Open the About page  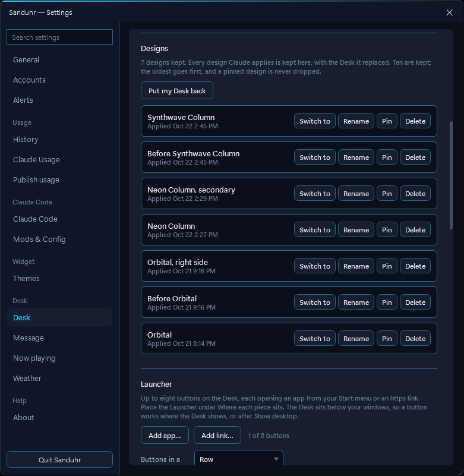click(x=59, y=417)
